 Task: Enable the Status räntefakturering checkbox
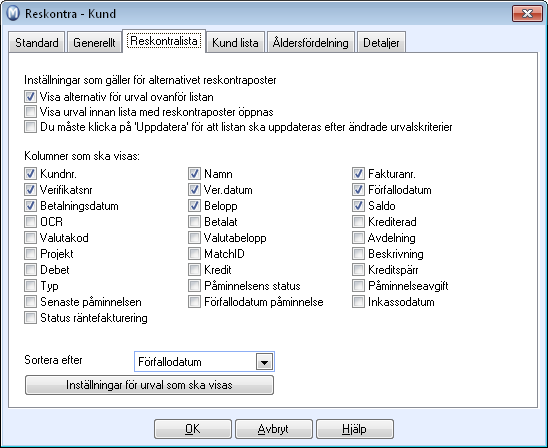tap(30, 318)
